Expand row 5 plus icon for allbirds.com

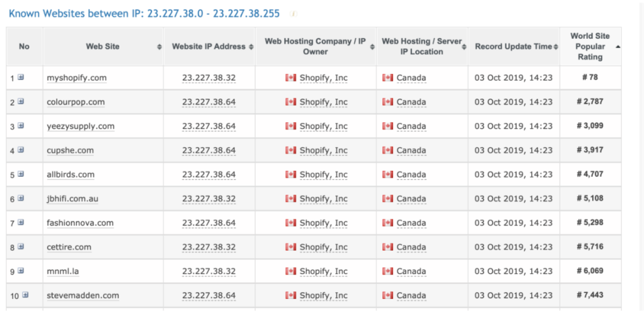21,174
